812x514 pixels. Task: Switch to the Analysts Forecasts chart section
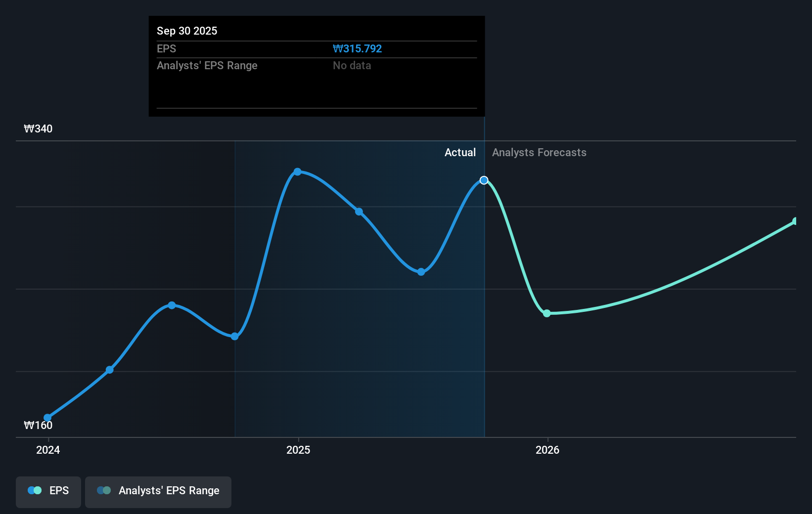click(x=539, y=153)
